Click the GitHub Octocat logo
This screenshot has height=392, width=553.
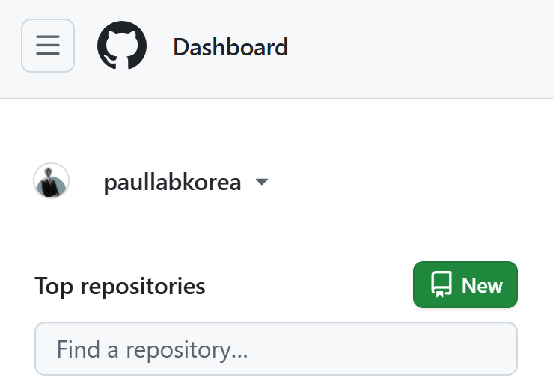[122, 46]
